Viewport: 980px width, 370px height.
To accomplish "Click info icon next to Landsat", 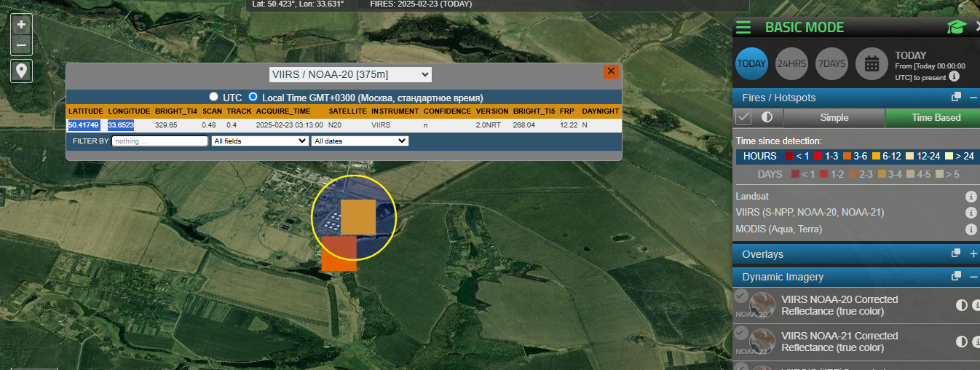I will 971,197.
